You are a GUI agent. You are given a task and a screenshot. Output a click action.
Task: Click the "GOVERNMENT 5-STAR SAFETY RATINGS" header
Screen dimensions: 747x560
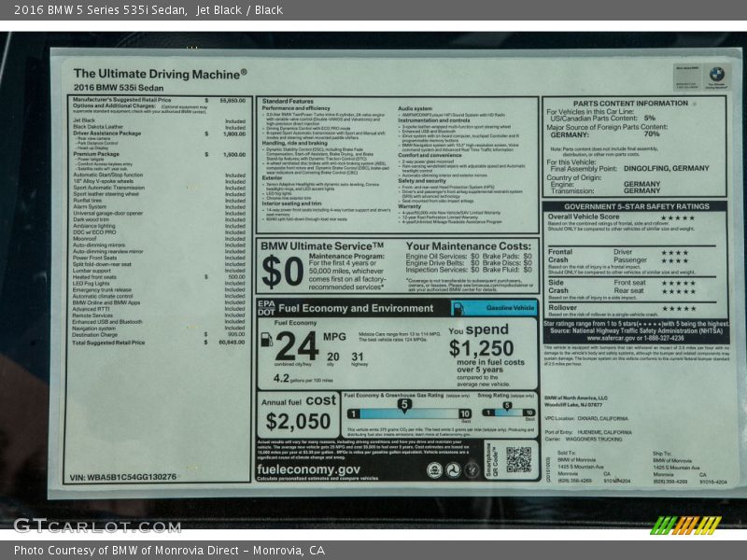click(637, 206)
